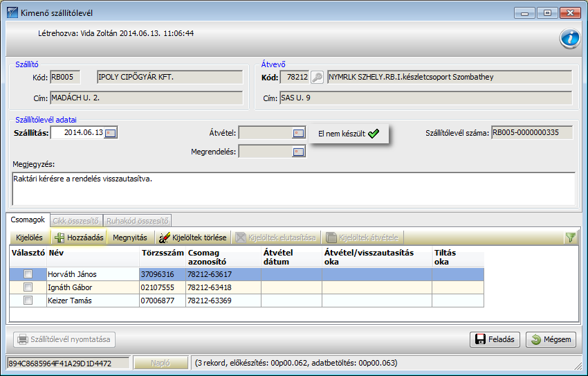Image resolution: width=588 pixels, height=376 pixels.
Task: Click package ID 78212-63617
Action: [x=223, y=274]
